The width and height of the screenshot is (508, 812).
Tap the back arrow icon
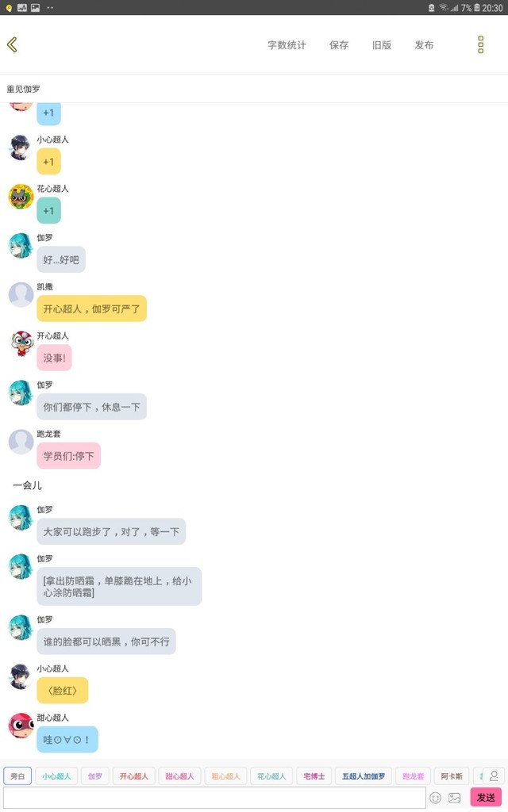(13, 45)
